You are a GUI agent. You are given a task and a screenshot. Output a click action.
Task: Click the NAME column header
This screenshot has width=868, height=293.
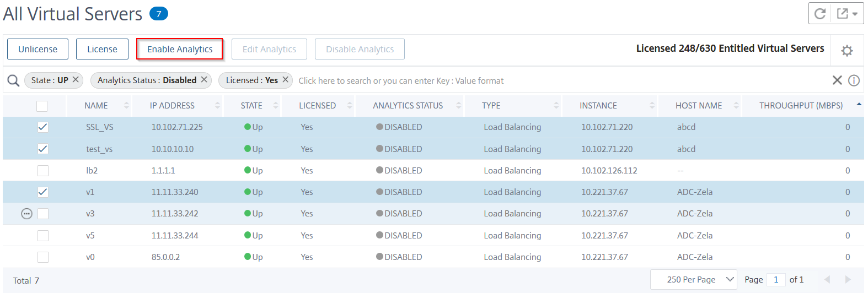click(x=96, y=105)
